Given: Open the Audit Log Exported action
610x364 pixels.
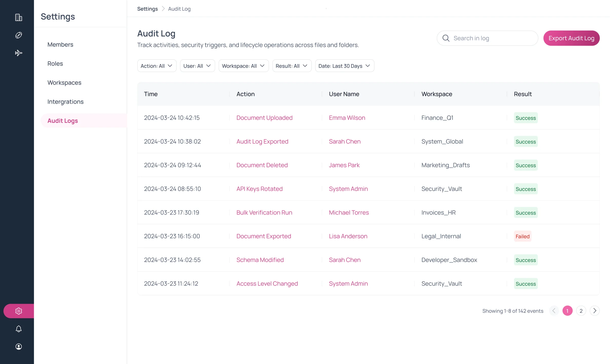Looking at the screenshot, I should 262,141.
